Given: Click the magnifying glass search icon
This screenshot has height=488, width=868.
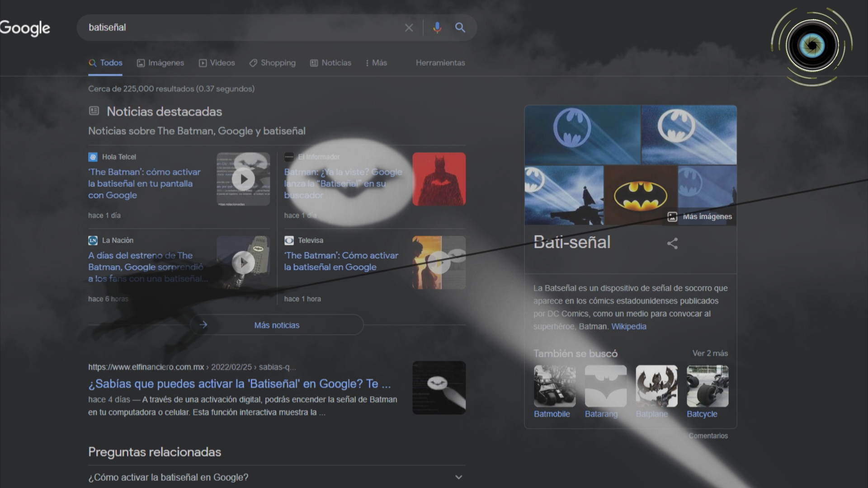Looking at the screenshot, I should tap(460, 28).
